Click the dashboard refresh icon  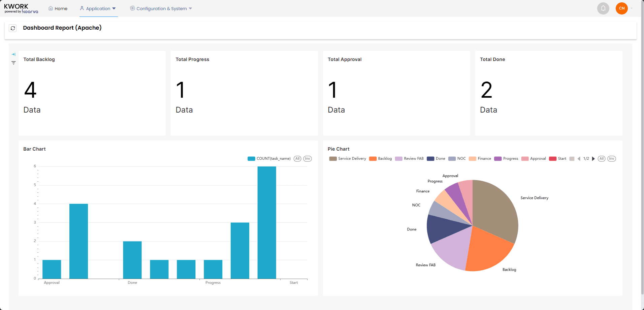[13, 28]
